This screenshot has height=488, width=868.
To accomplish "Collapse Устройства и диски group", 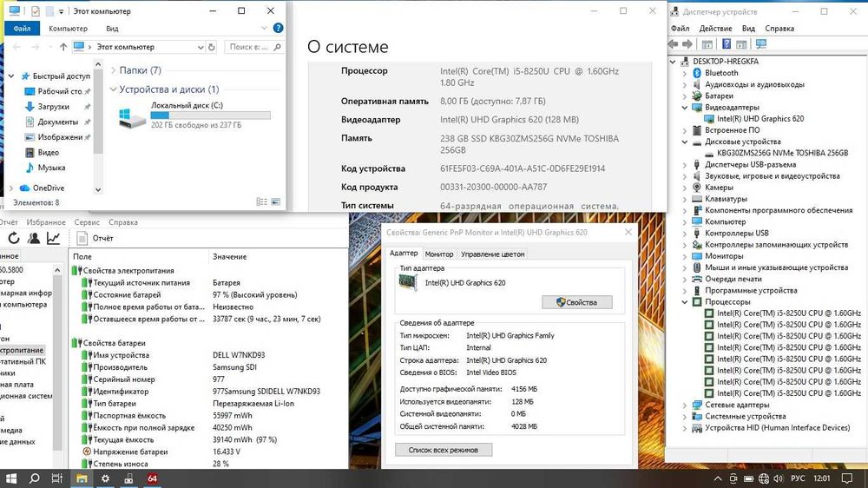I will pyautogui.click(x=113, y=89).
